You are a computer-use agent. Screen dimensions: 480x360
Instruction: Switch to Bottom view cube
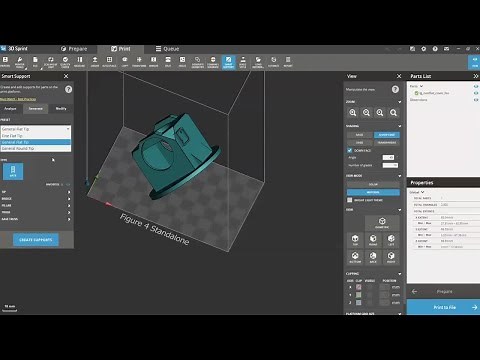(x=355, y=257)
